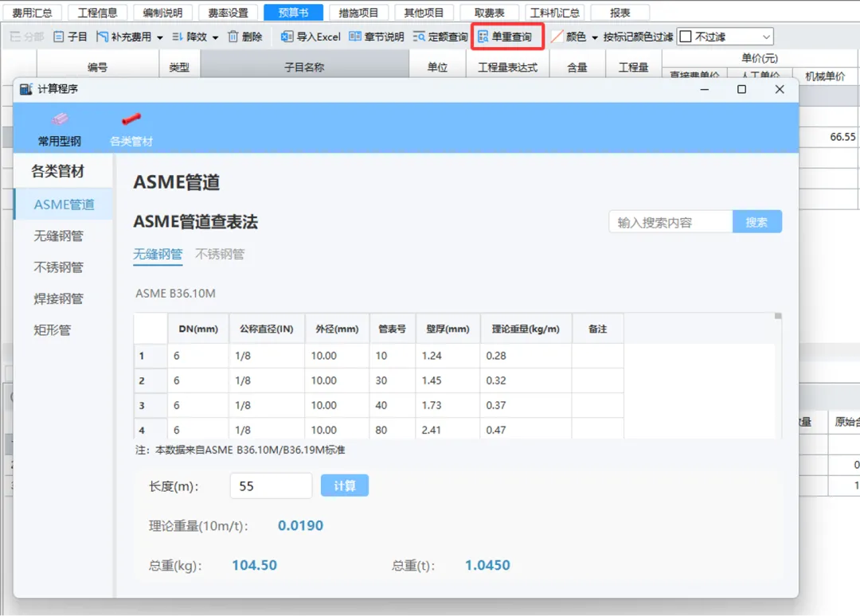The height and width of the screenshot is (616, 860).
Task: Switch to the 报表 tab
Action: point(620,13)
